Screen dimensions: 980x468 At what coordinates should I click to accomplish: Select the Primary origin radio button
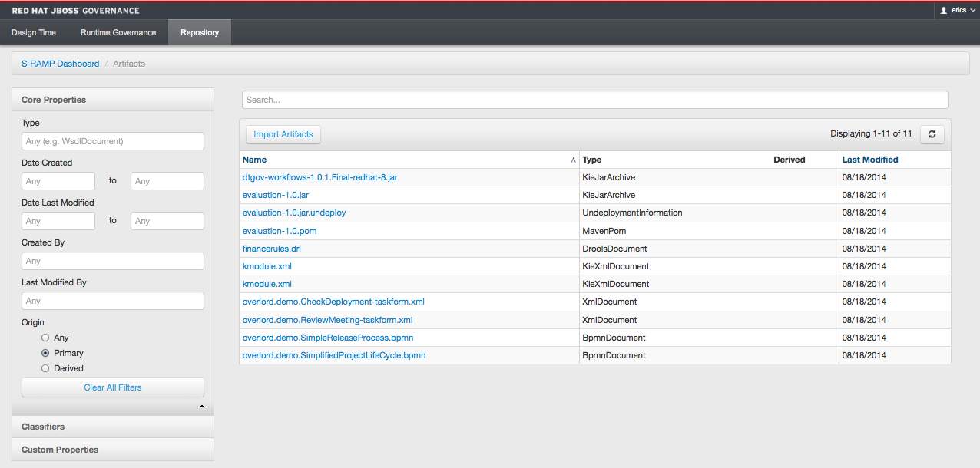click(x=45, y=353)
